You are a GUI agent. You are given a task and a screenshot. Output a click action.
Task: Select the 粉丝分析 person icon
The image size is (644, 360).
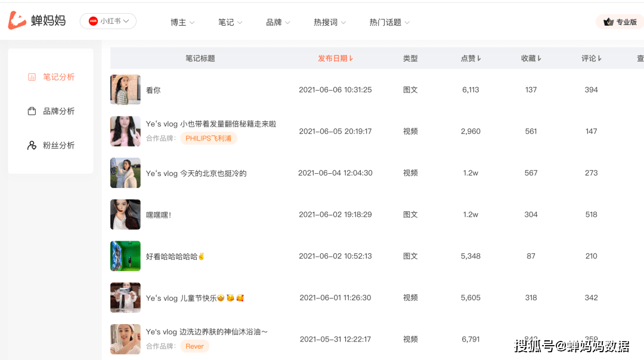pyautogui.click(x=32, y=145)
